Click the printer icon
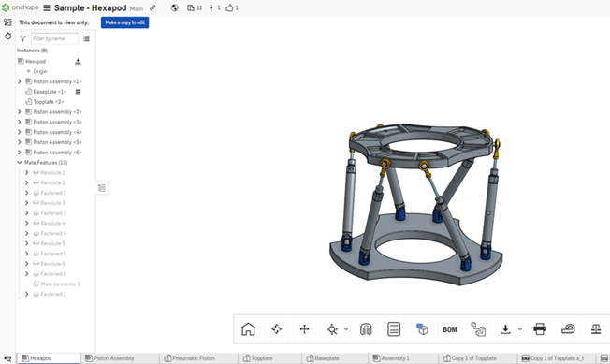The width and height of the screenshot is (610, 364). point(540,329)
